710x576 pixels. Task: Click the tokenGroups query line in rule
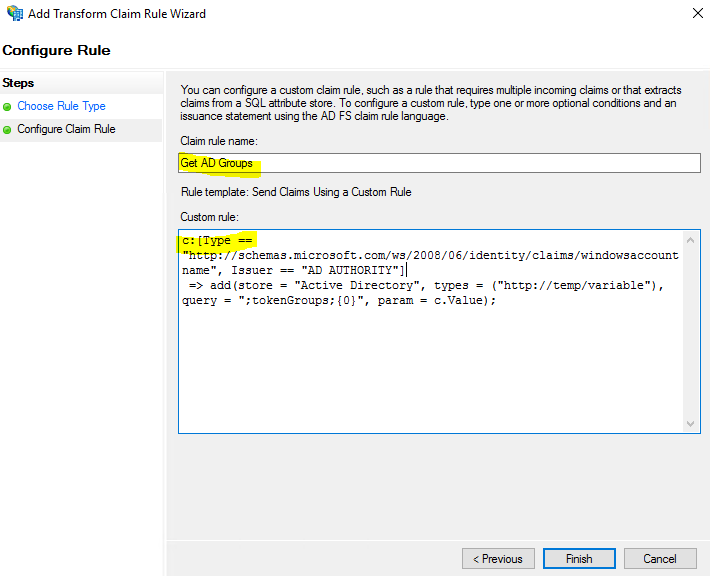coord(300,300)
